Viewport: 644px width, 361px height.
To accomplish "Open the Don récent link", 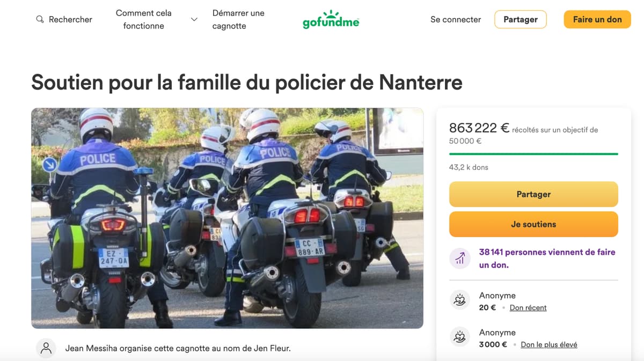I will 528,308.
